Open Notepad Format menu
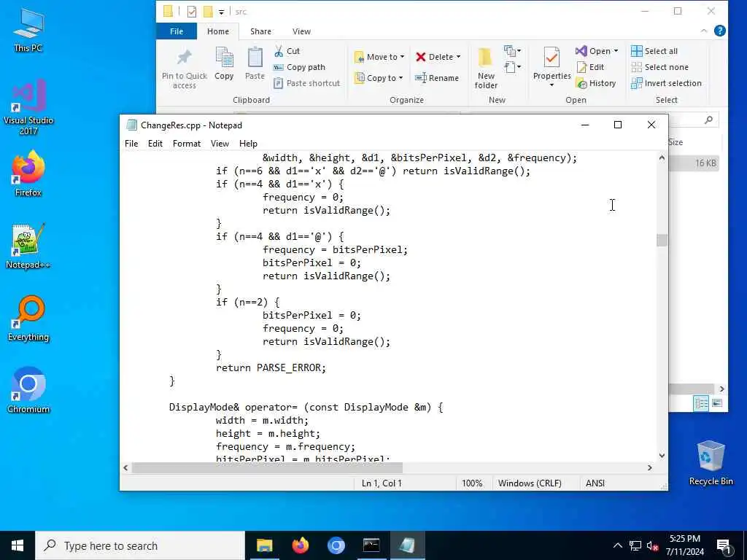Viewport: 747px width, 560px height. pyautogui.click(x=186, y=144)
